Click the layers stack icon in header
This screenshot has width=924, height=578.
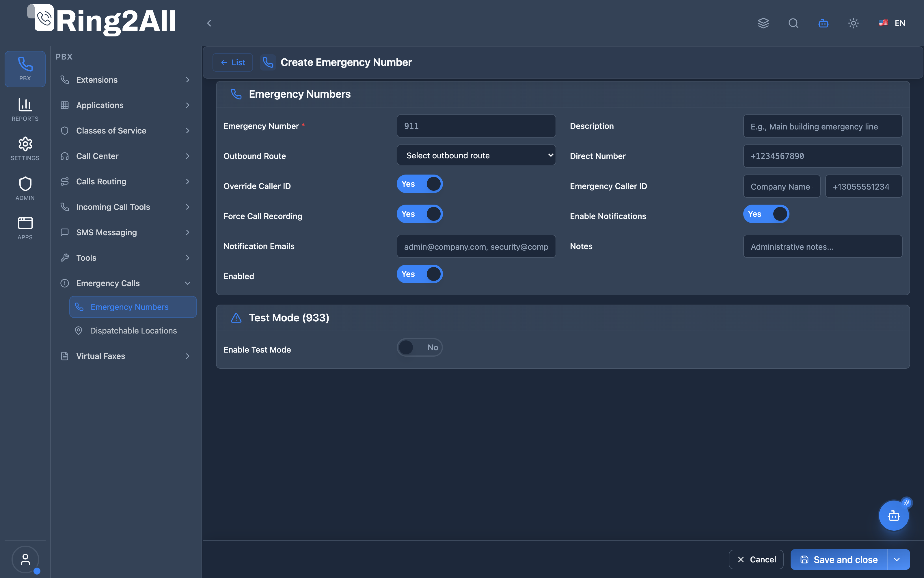763,23
